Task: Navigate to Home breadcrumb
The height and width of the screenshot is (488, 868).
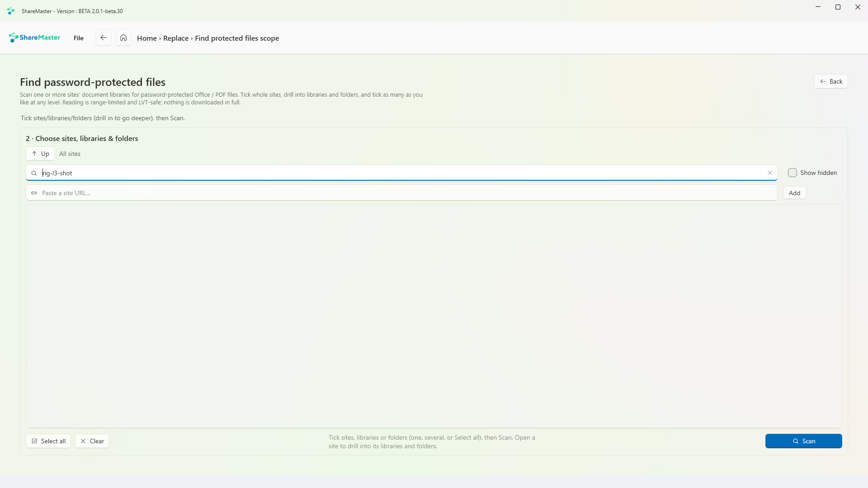Action: coord(147,38)
